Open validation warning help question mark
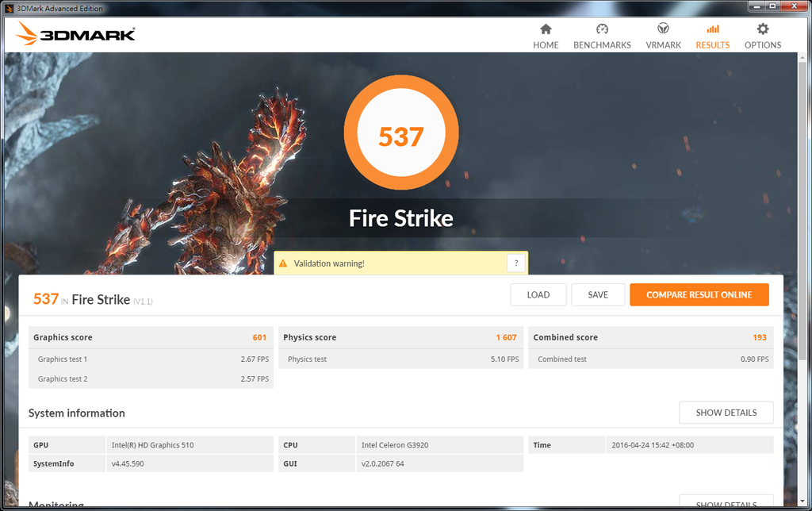Screen dimensions: 812x511 [x=516, y=263]
